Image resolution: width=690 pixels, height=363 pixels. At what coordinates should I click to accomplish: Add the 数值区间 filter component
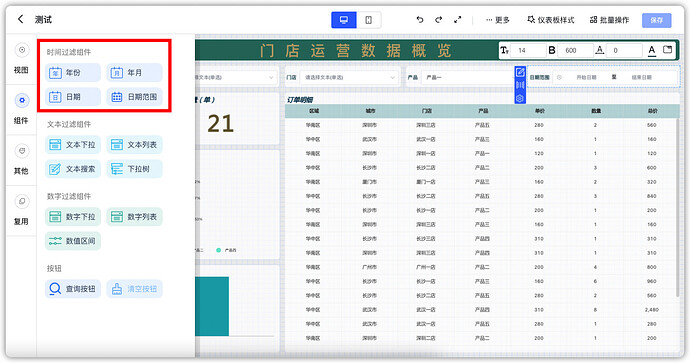tap(73, 241)
